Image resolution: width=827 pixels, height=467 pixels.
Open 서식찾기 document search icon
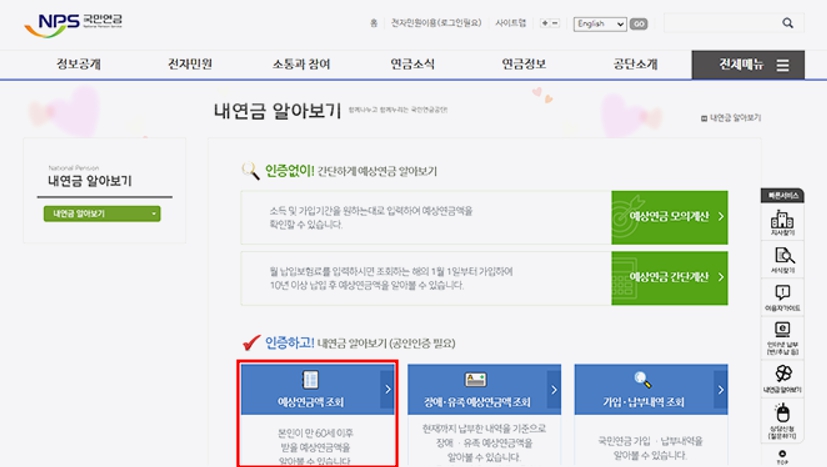coord(784,256)
